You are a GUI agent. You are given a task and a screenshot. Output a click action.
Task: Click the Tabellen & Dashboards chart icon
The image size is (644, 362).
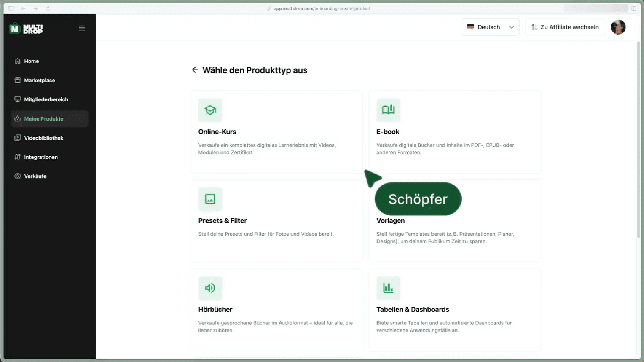(x=388, y=288)
